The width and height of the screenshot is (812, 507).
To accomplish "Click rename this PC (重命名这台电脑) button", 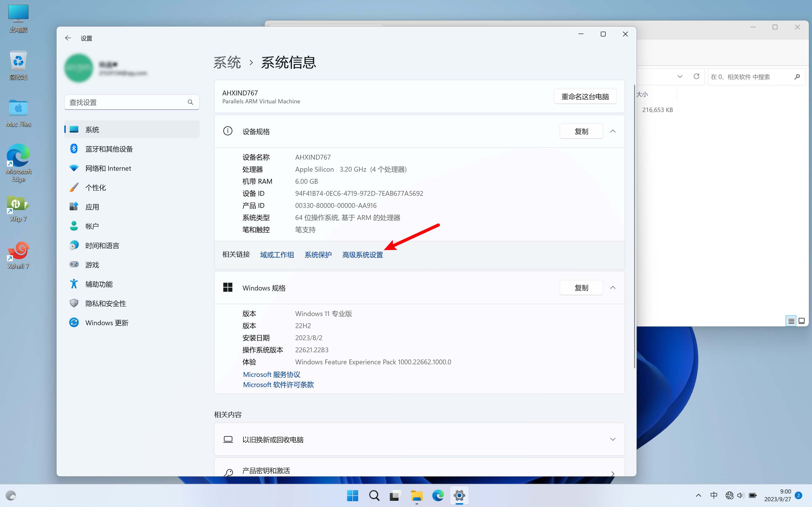I will click(x=585, y=97).
